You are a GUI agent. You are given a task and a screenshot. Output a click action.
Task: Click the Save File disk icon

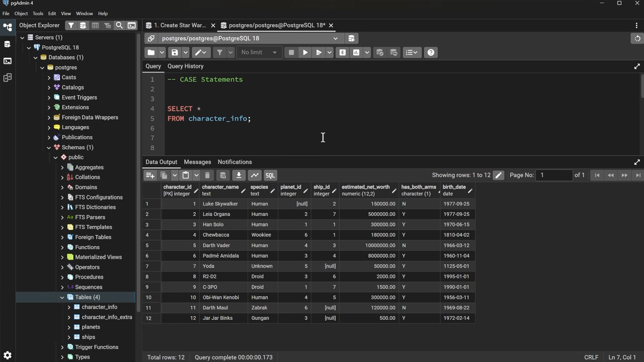click(175, 52)
